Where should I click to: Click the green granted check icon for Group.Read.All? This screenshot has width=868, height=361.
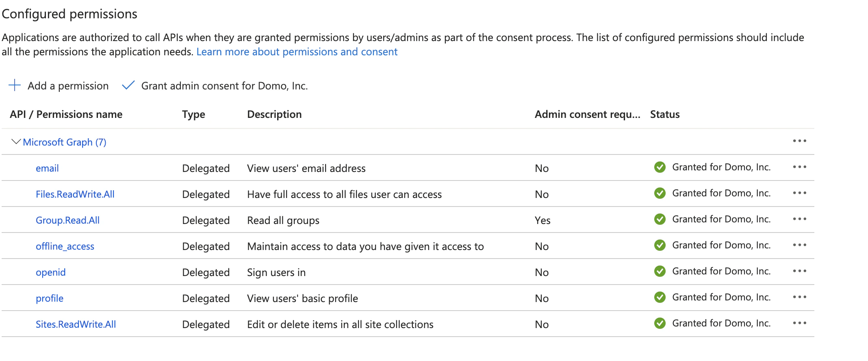(x=660, y=219)
